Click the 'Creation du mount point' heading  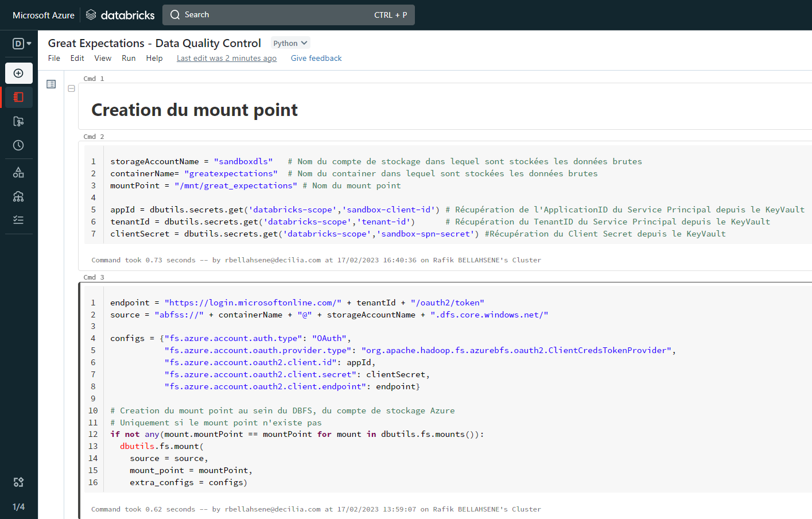pyautogui.click(x=195, y=110)
